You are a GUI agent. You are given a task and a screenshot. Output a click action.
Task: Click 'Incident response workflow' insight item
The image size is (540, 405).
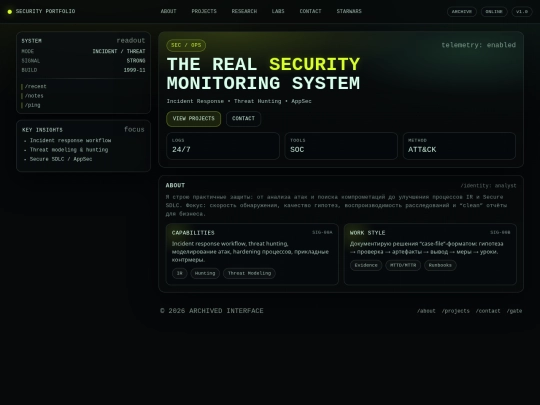70,141
